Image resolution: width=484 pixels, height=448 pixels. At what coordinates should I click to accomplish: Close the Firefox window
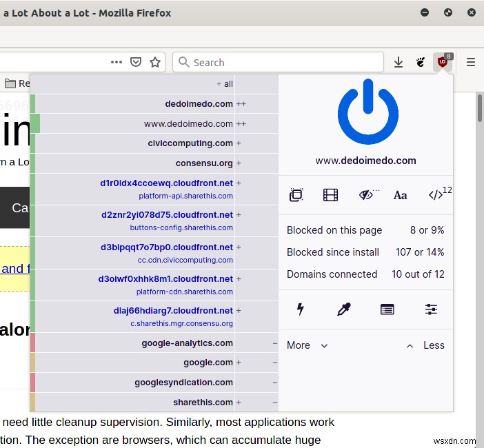pos(472,12)
